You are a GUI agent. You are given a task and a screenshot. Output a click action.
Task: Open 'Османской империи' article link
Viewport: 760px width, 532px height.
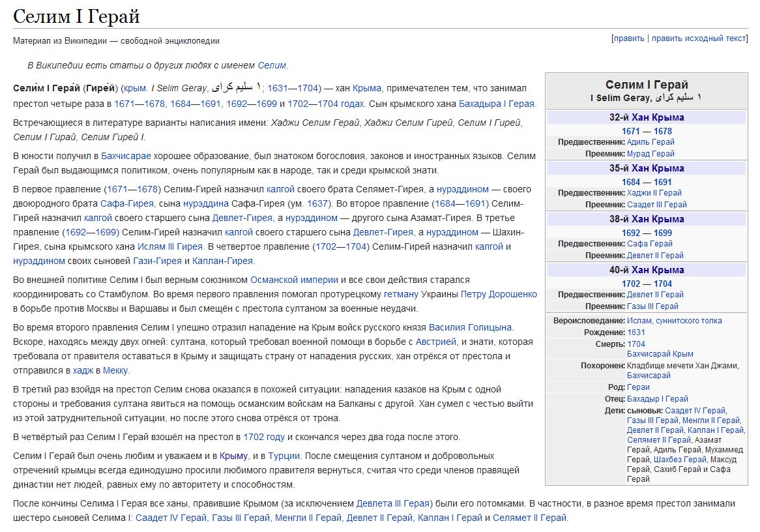[x=294, y=280]
